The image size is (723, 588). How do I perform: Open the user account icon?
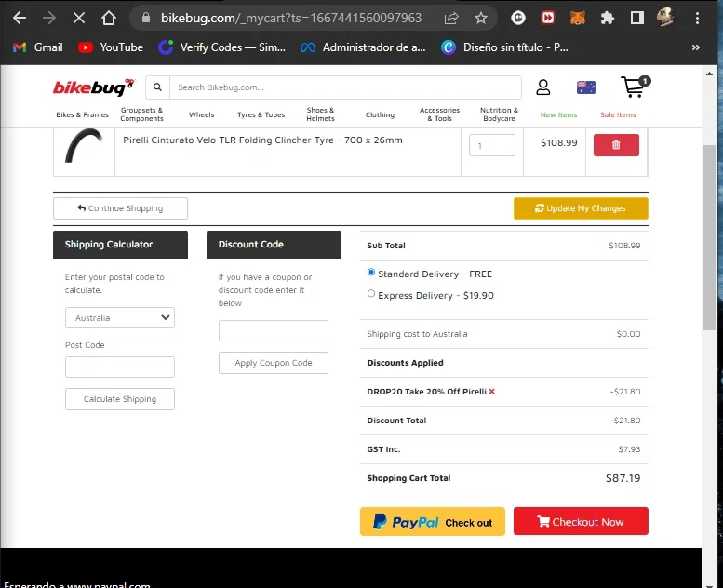tap(543, 87)
